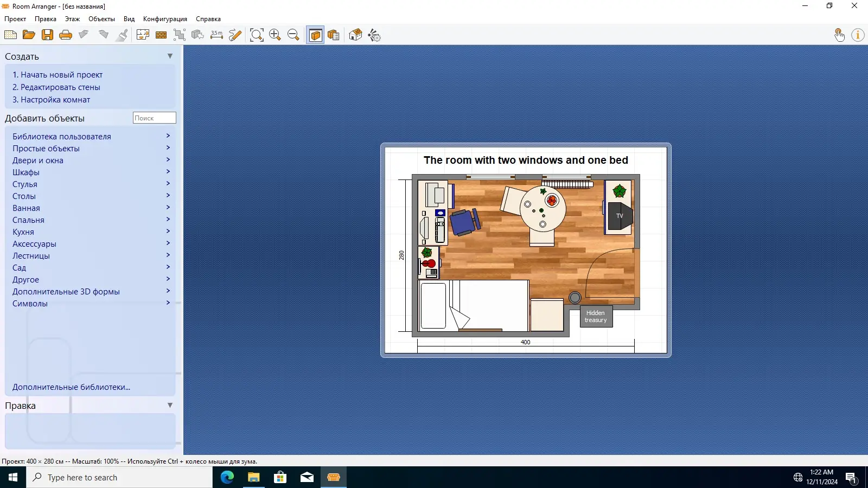Open the info icon in the toolbar
Image resolution: width=868 pixels, height=488 pixels.
[x=858, y=35]
